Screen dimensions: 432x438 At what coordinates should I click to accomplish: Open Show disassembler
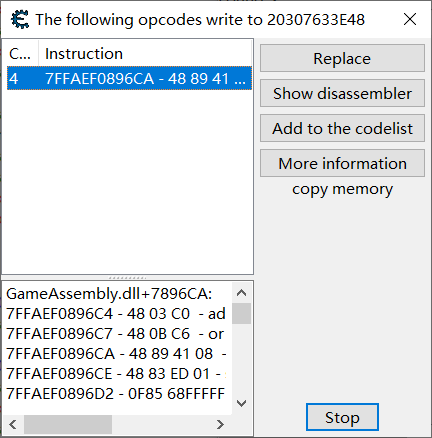pyautogui.click(x=342, y=93)
